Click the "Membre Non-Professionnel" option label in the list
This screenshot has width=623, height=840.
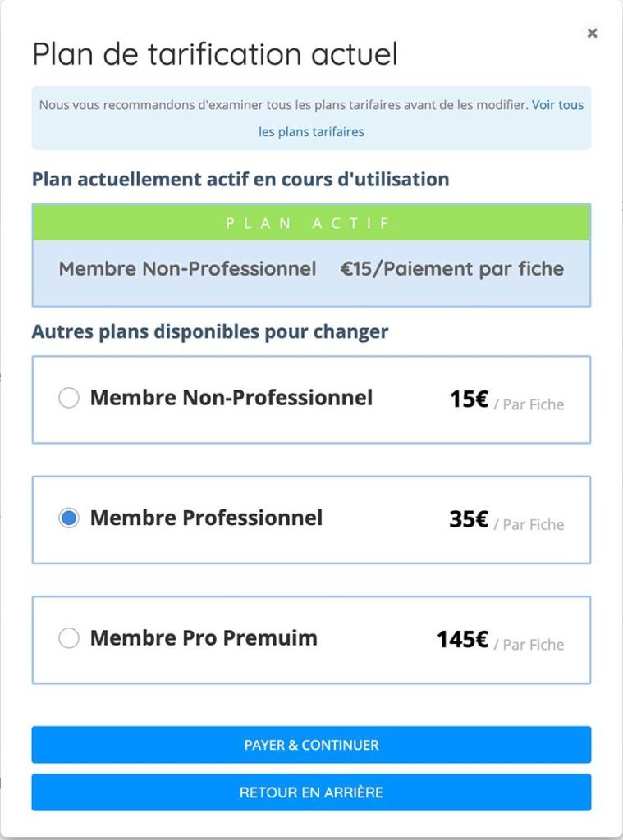tap(231, 399)
